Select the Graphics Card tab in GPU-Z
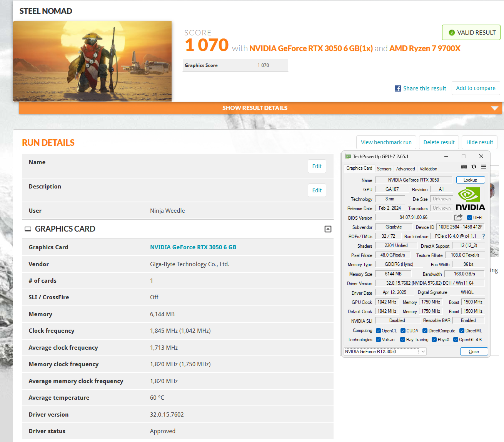504x442 pixels. [x=359, y=168]
